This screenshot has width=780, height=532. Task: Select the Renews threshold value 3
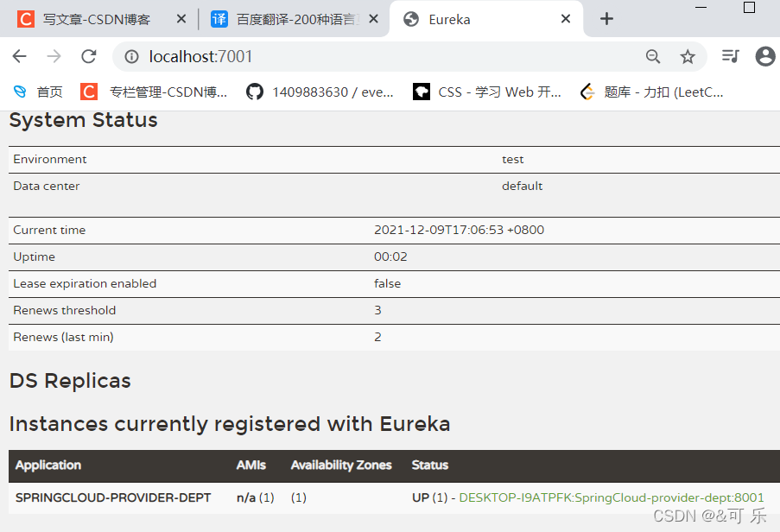click(377, 310)
